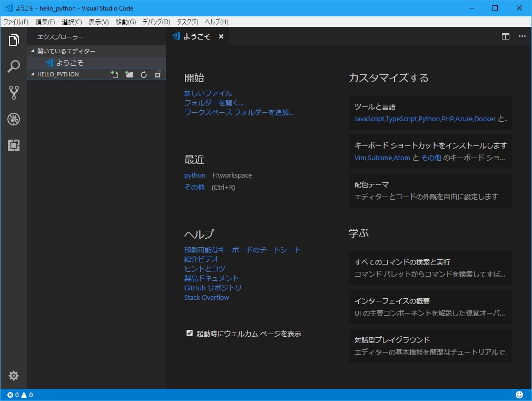Image resolution: width=532 pixels, height=401 pixels.
Task: Refresh the HELLO_PYTHON explorer
Action: click(143, 74)
